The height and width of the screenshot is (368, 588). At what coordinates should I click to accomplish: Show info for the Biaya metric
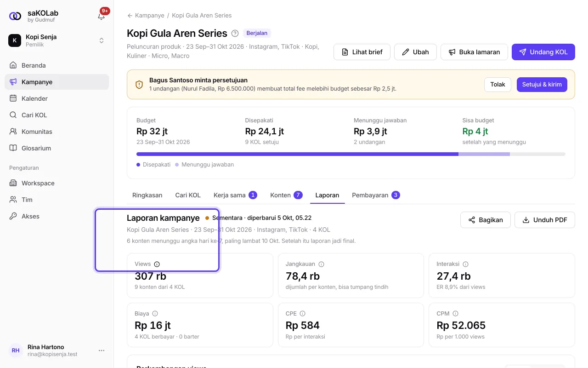click(155, 313)
